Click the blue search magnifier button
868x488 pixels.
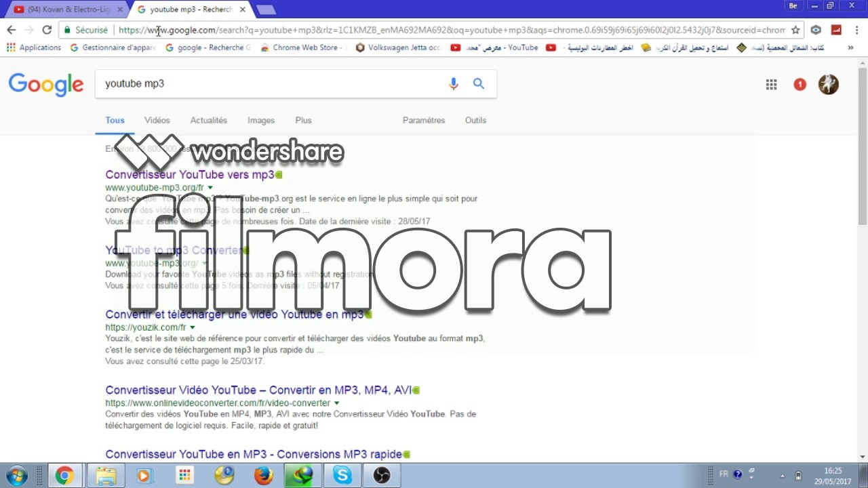(x=479, y=83)
